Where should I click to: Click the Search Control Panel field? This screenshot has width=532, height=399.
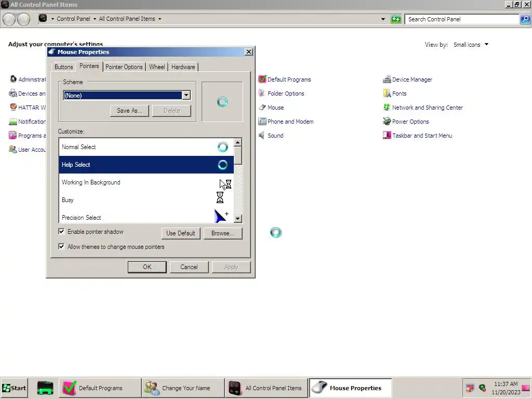(462, 19)
